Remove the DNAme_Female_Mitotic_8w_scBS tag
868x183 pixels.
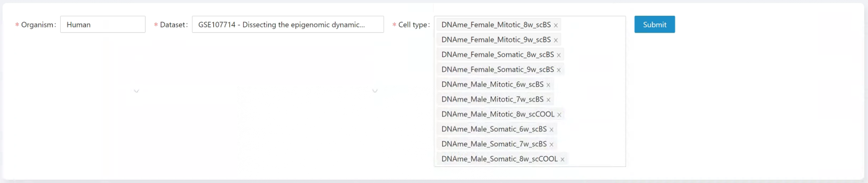(556, 25)
